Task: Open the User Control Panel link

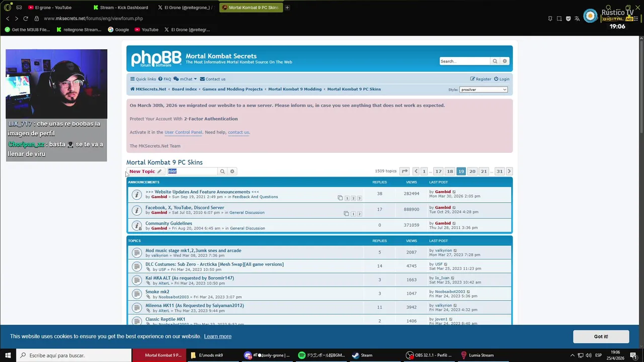Action: [x=183, y=132]
